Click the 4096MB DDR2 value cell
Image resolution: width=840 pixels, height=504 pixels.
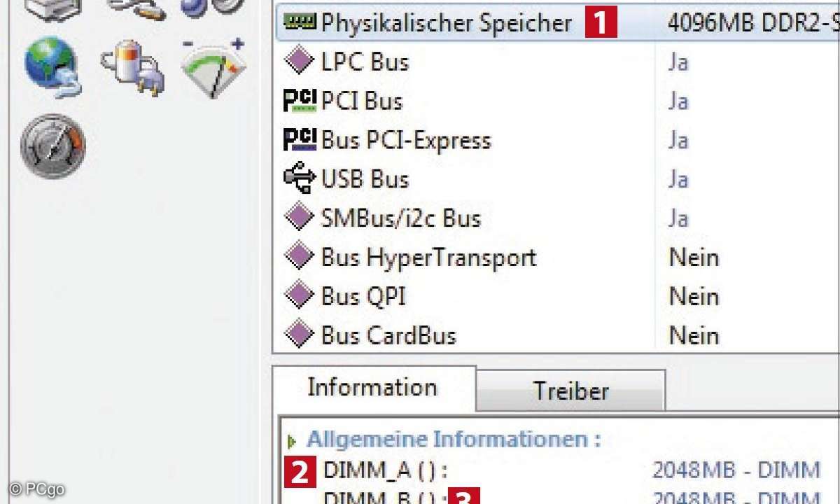pyautogui.click(x=752, y=24)
